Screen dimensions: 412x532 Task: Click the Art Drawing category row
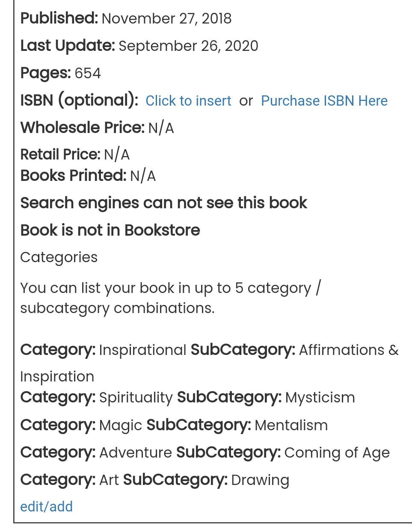click(154, 480)
